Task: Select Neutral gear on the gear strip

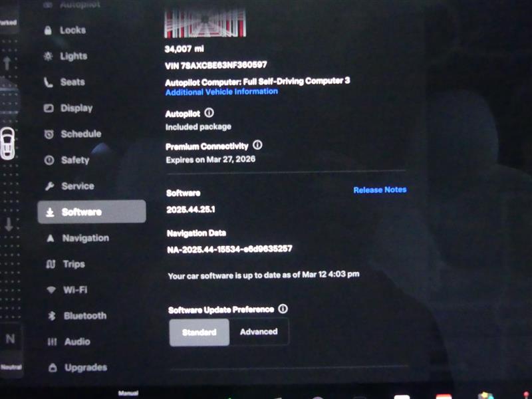Action: point(10,340)
